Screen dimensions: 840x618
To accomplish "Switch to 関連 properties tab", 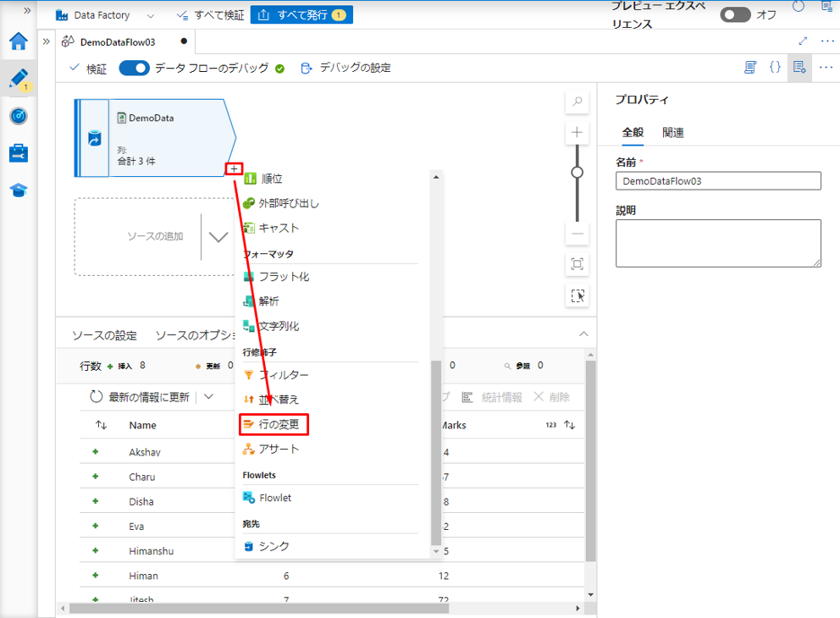I will click(673, 132).
